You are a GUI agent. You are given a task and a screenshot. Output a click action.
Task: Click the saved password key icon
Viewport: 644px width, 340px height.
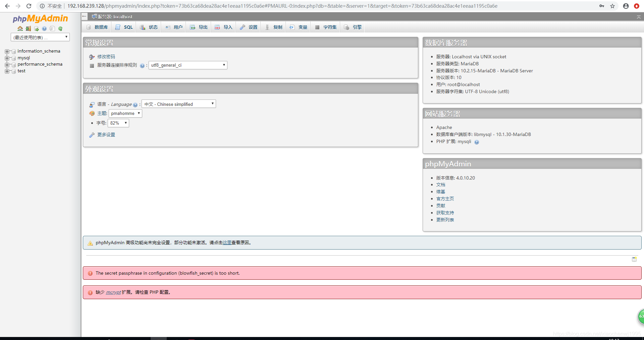coord(602,6)
